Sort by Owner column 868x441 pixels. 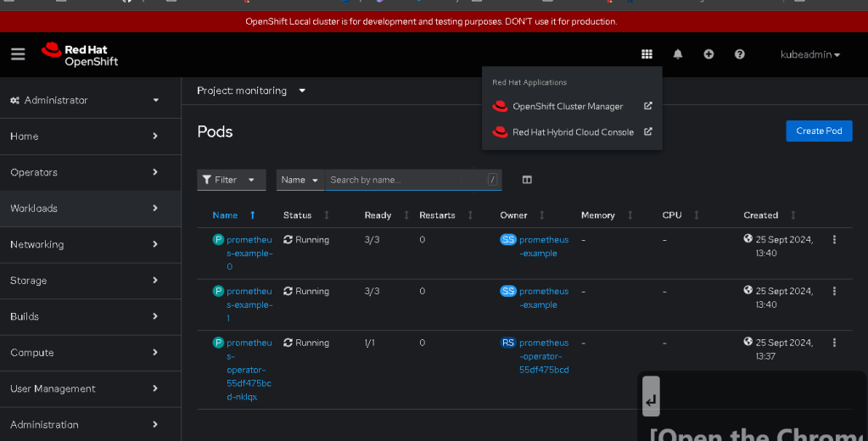(x=541, y=215)
